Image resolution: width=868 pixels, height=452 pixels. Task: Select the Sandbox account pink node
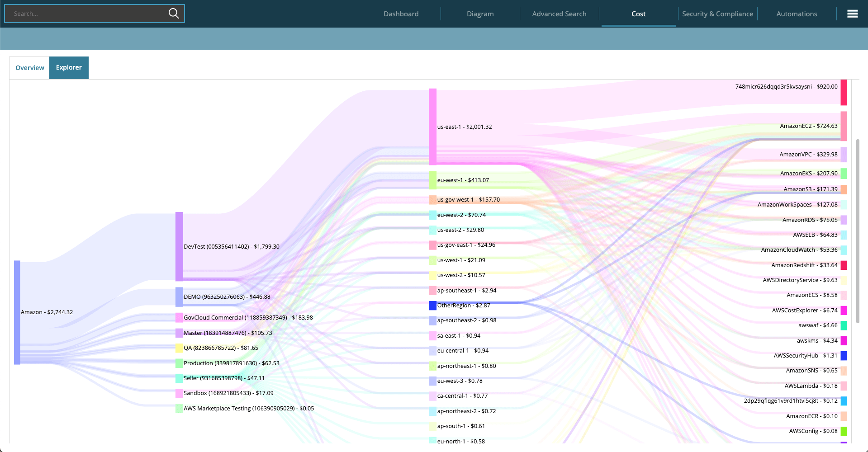[x=179, y=393]
